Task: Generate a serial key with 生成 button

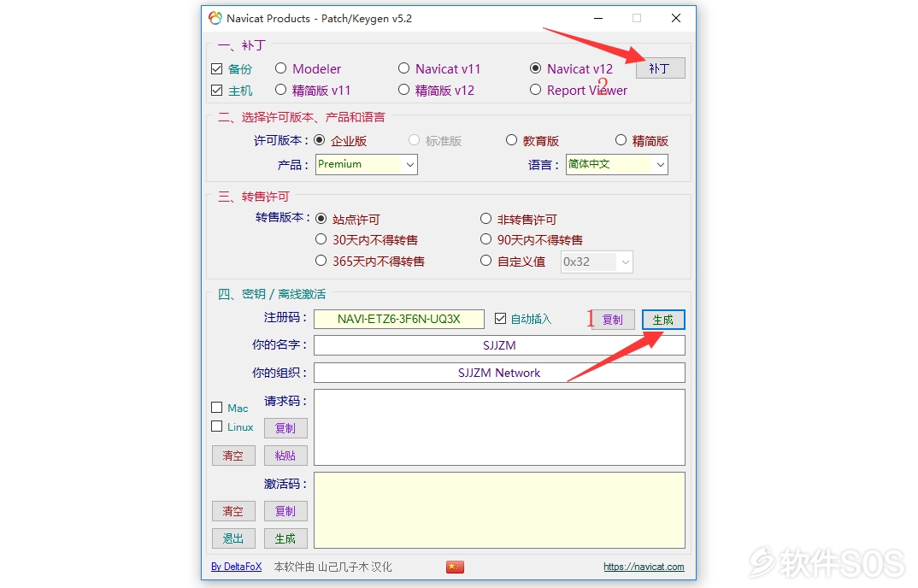Action: [663, 320]
